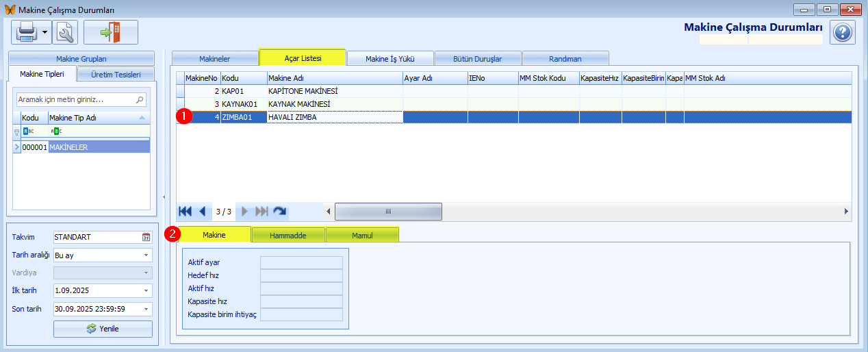Click the refresh arrow in record navigator
Image resolution: width=868 pixels, height=352 pixels.
coord(279,212)
